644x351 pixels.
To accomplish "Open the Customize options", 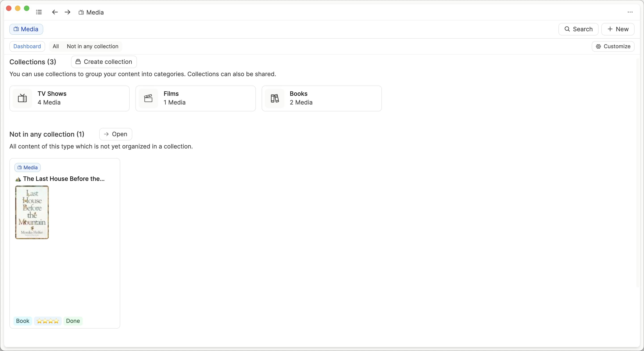I will [x=613, y=46].
